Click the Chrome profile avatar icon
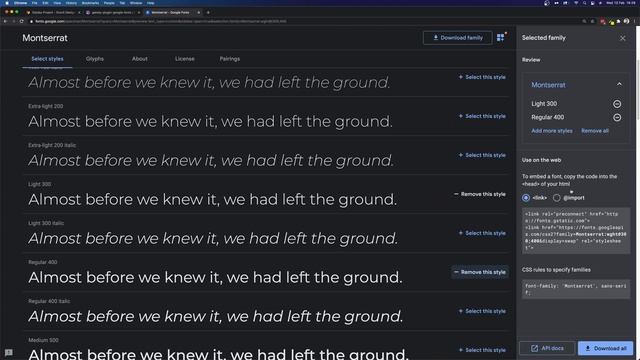 pyautogui.click(x=627, y=21)
